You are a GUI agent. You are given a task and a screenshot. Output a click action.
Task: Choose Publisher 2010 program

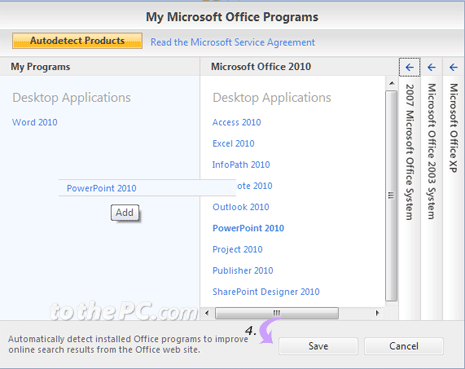coord(243,271)
